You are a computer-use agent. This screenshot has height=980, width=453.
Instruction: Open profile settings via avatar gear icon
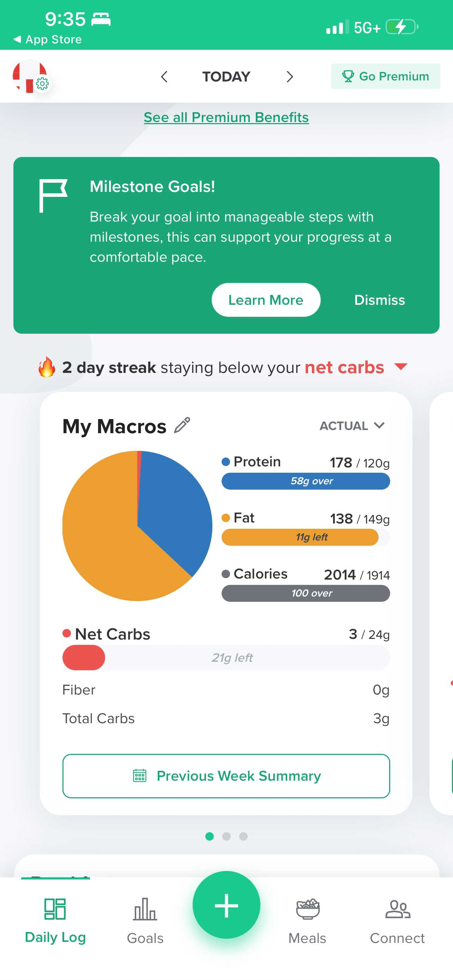point(42,83)
